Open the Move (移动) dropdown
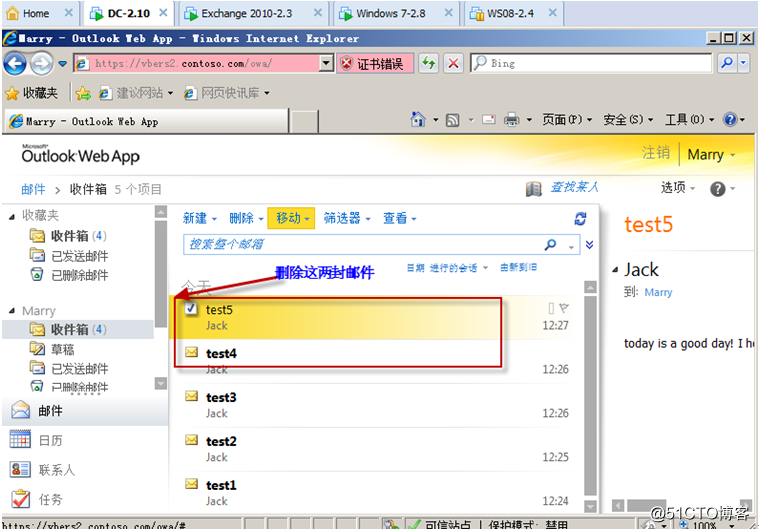 292,218
